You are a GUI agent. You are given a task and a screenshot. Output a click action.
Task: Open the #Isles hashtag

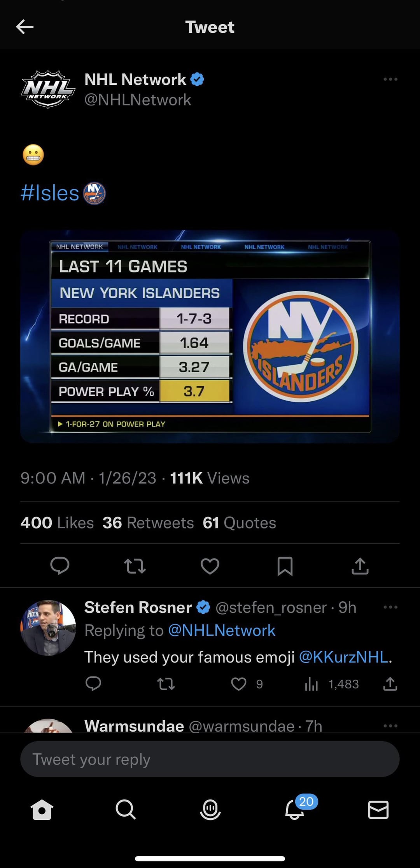pos(50,193)
